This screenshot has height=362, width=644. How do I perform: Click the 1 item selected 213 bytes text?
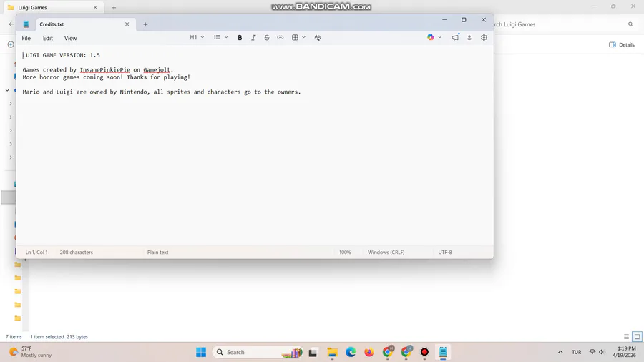pyautogui.click(x=59, y=336)
